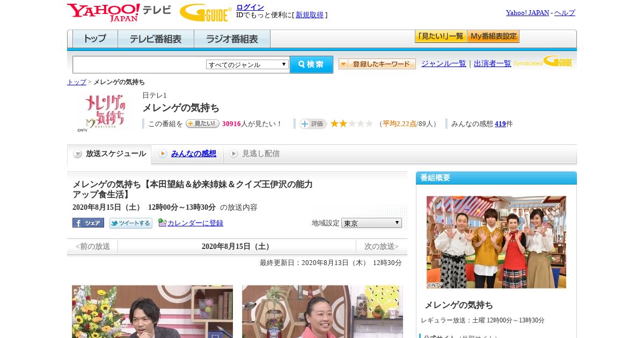The width and height of the screenshot is (644, 338).
Task: Click the 検索 search button
Action: click(311, 64)
